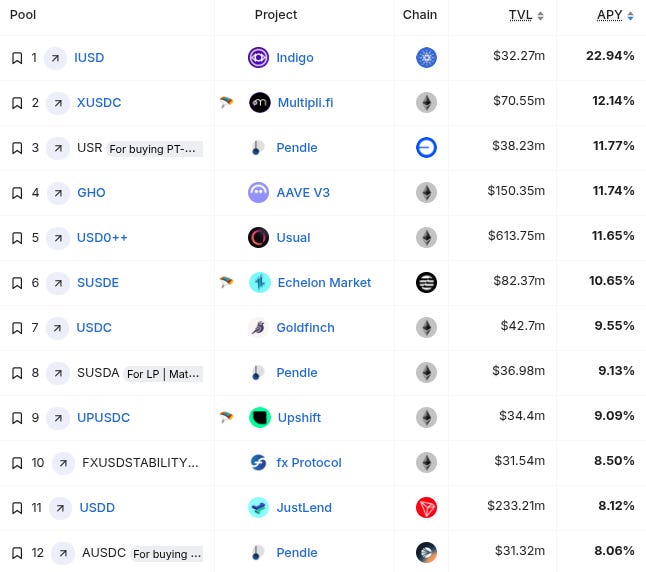Screen dimensions: 646x572
Task: Bookmark the SUSDA pool
Action: (17, 373)
